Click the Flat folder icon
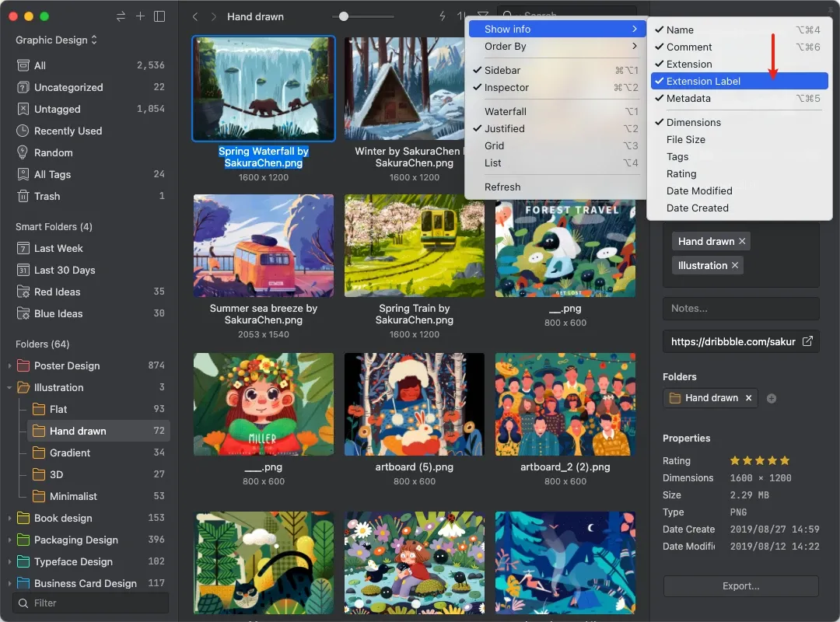Image resolution: width=840 pixels, height=622 pixels. (39, 409)
